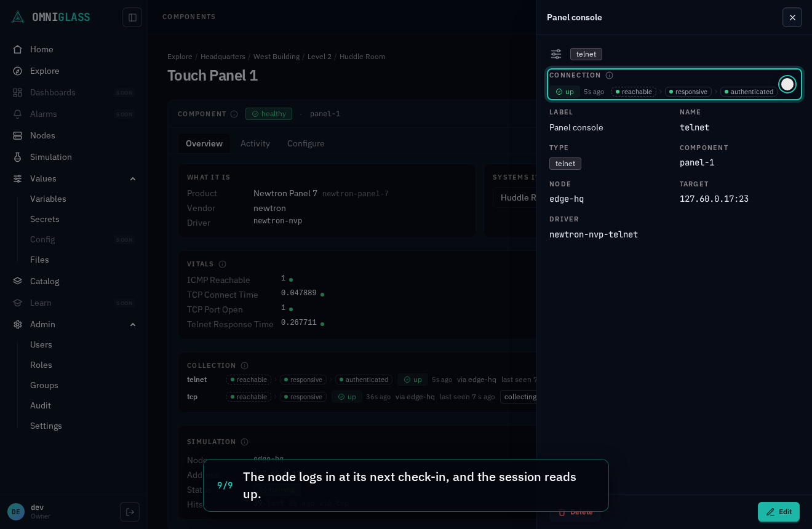
Task: Click the log out icon beside dev
Action: point(130,512)
